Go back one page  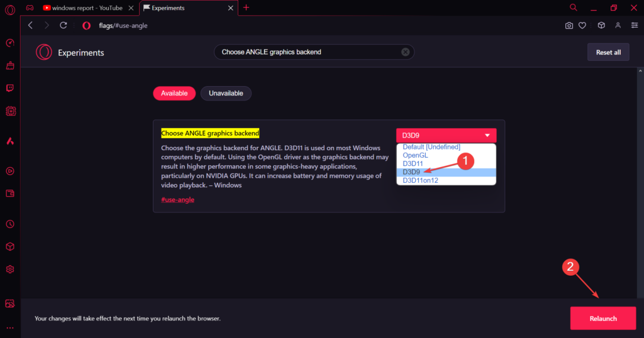(30, 25)
